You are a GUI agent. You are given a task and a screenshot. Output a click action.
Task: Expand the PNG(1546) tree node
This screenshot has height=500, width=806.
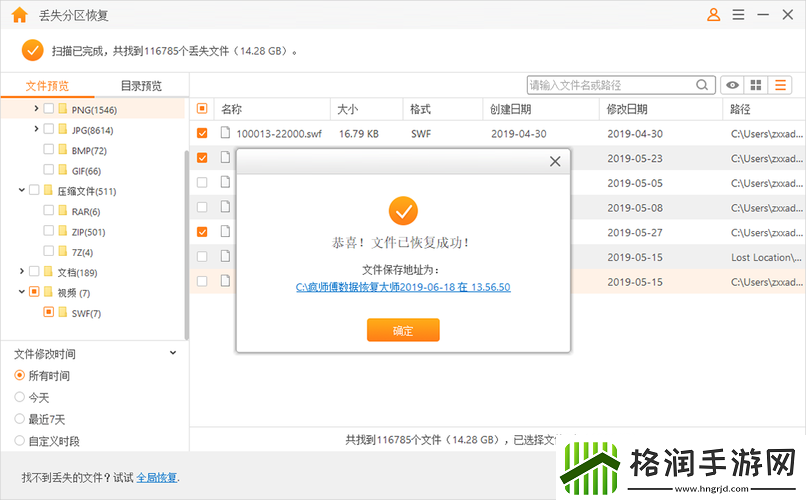[x=36, y=108]
